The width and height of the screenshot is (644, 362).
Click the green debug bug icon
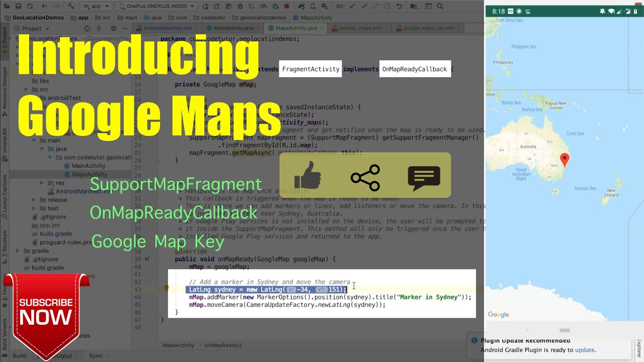(x=239, y=7)
